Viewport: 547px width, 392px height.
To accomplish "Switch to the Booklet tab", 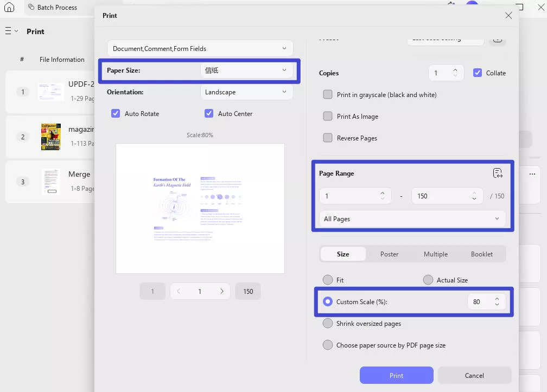I will pos(481,254).
